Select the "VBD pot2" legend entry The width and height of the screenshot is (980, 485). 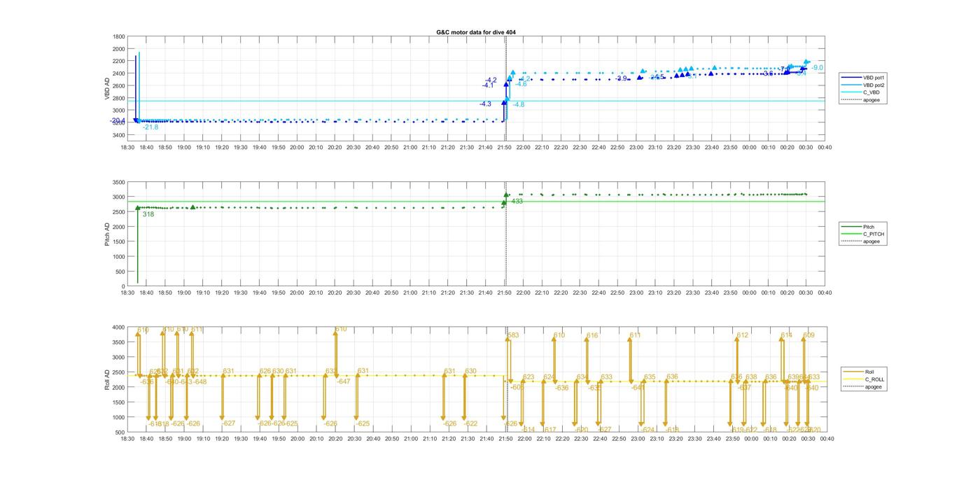[x=864, y=85]
